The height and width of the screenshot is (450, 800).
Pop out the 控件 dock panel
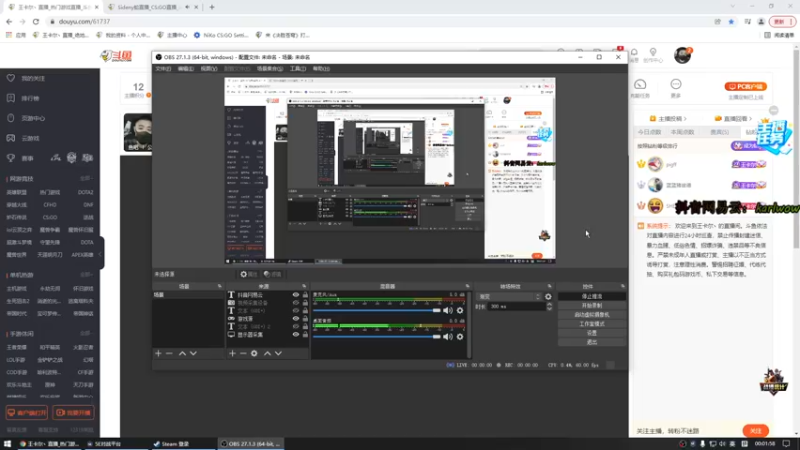[622, 286]
